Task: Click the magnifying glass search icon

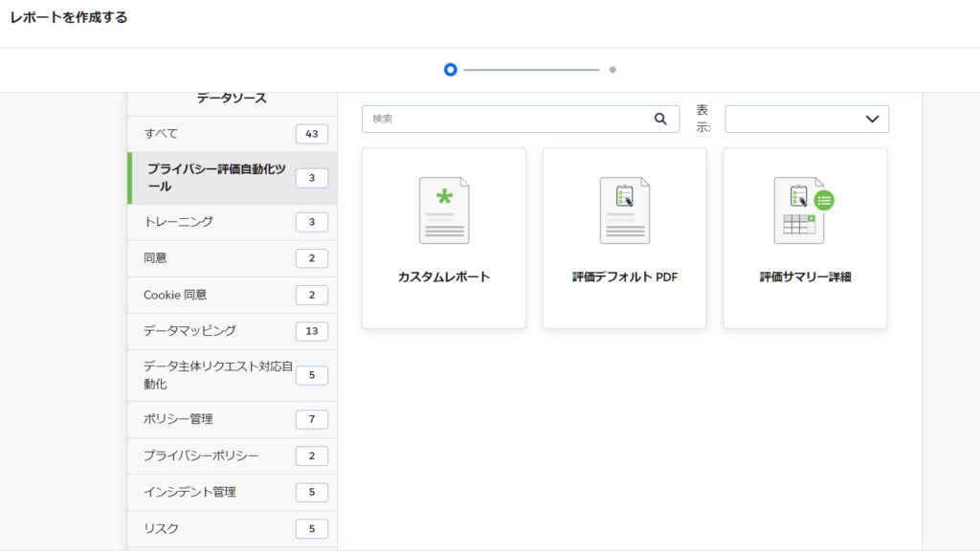Action: (659, 119)
